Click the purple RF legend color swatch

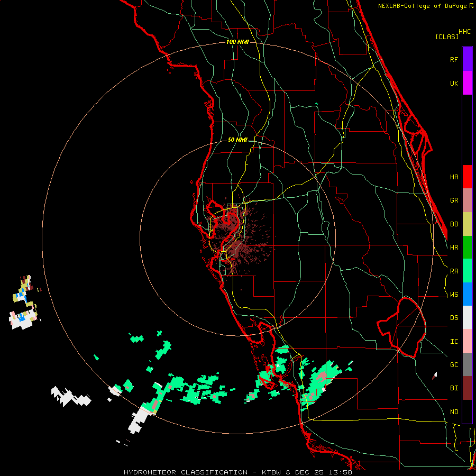(467, 59)
